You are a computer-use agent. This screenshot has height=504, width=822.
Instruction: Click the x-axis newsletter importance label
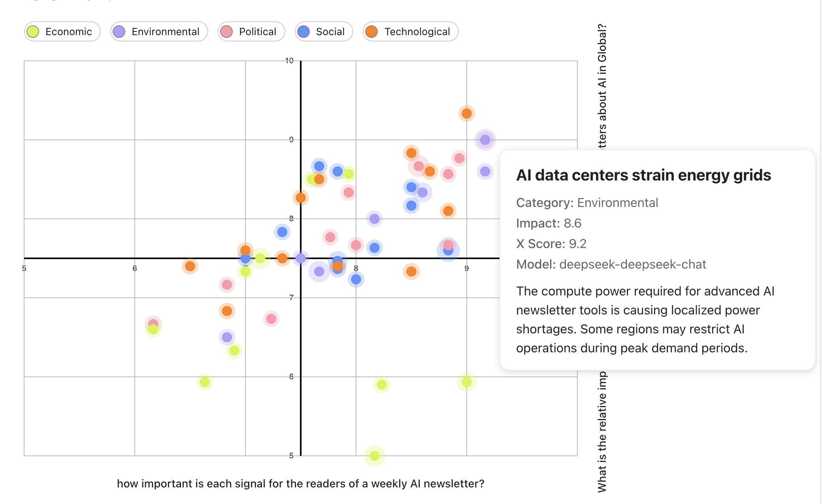[300, 483]
